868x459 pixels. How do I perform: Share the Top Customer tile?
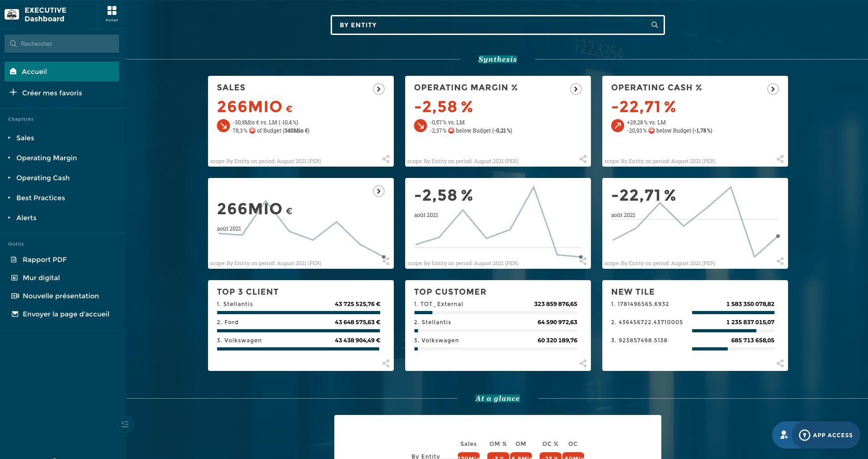pos(583,363)
